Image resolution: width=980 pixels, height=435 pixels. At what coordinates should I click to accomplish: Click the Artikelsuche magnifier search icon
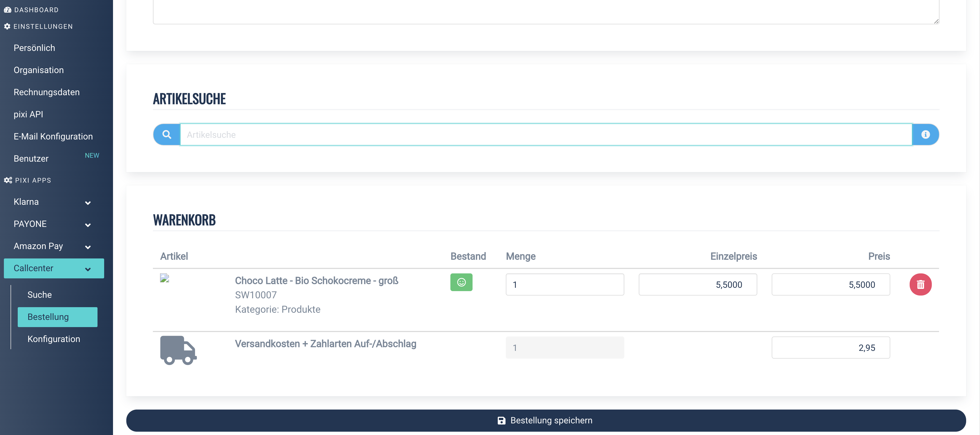point(167,134)
